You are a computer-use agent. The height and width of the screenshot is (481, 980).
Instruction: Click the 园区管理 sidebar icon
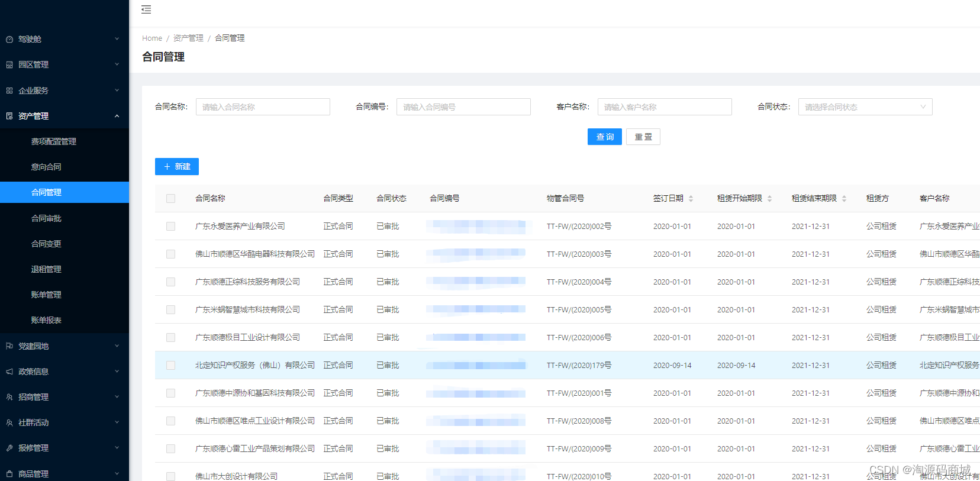coord(9,64)
